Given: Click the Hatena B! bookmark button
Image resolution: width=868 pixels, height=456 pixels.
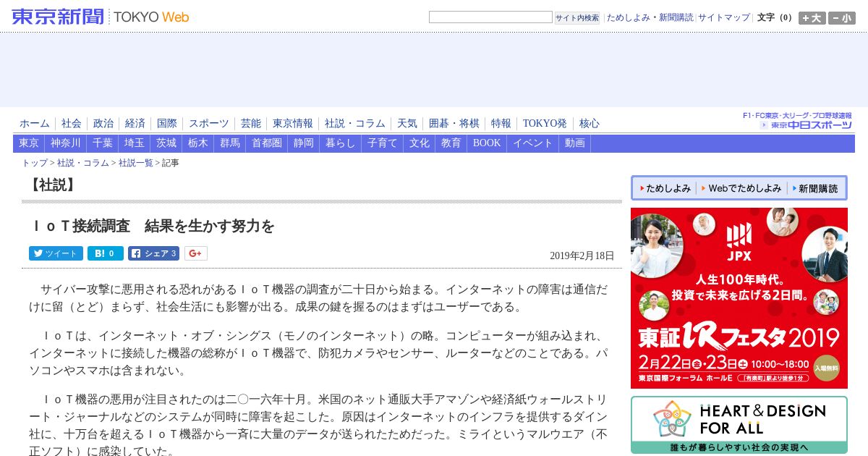Looking at the screenshot, I should [x=106, y=253].
